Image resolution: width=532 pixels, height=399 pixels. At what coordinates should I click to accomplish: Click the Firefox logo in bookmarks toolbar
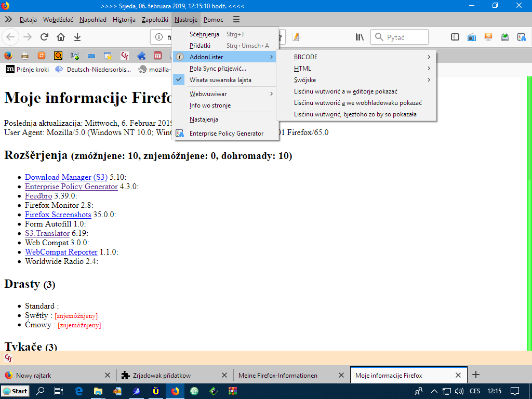click(8, 55)
